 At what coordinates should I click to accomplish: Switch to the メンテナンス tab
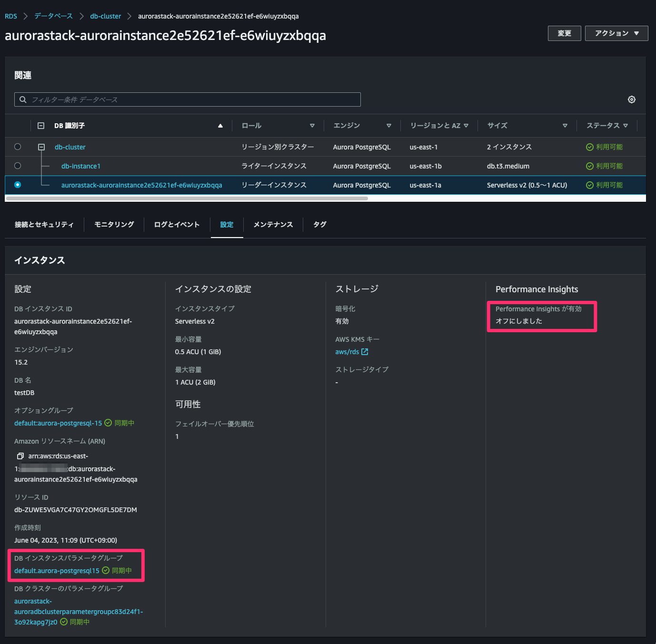[x=273, y=224]
